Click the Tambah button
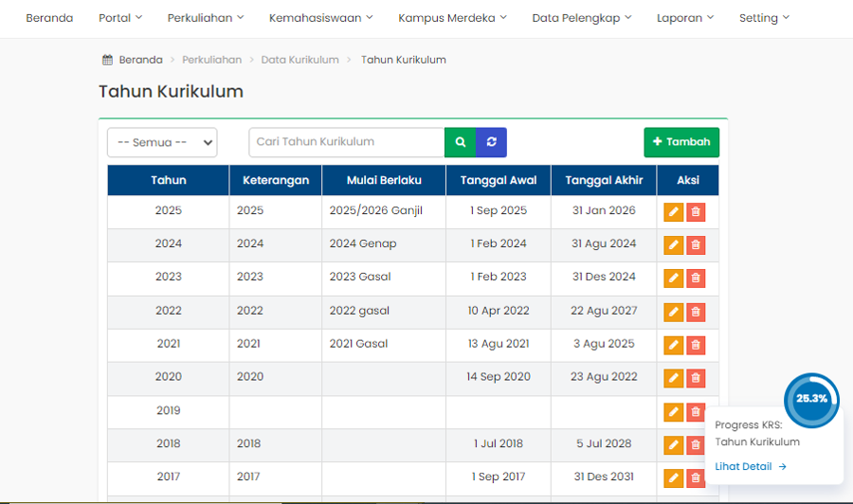The image size is (853, 504). pos(681,142)
